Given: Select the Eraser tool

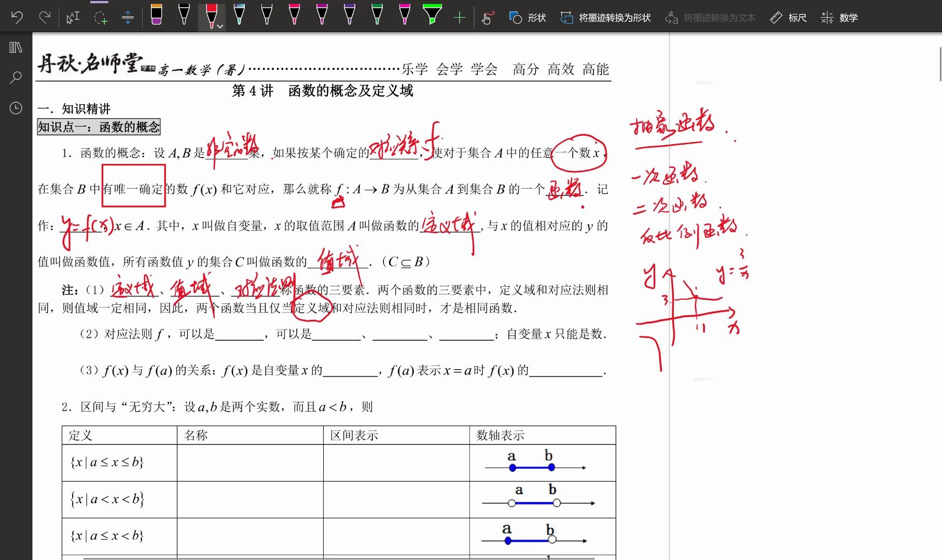Looking at the screenshot, I should click(156, 16).
